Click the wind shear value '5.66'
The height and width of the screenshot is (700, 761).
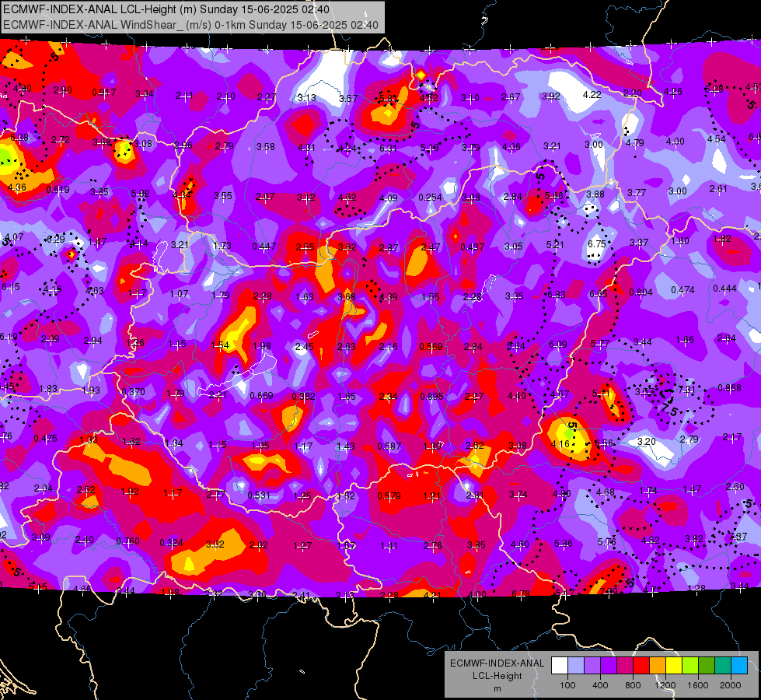point(553,195)
